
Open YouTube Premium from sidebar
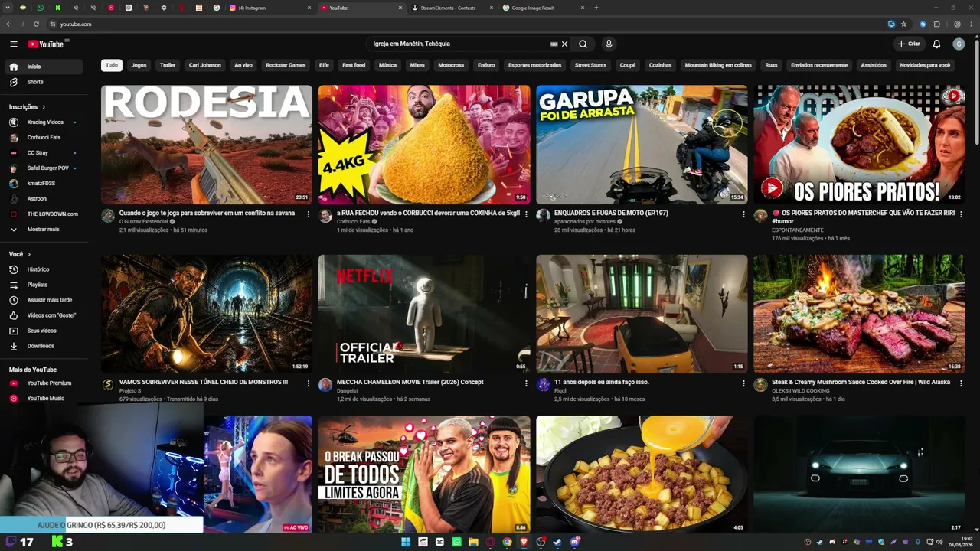tap(44, 383)
